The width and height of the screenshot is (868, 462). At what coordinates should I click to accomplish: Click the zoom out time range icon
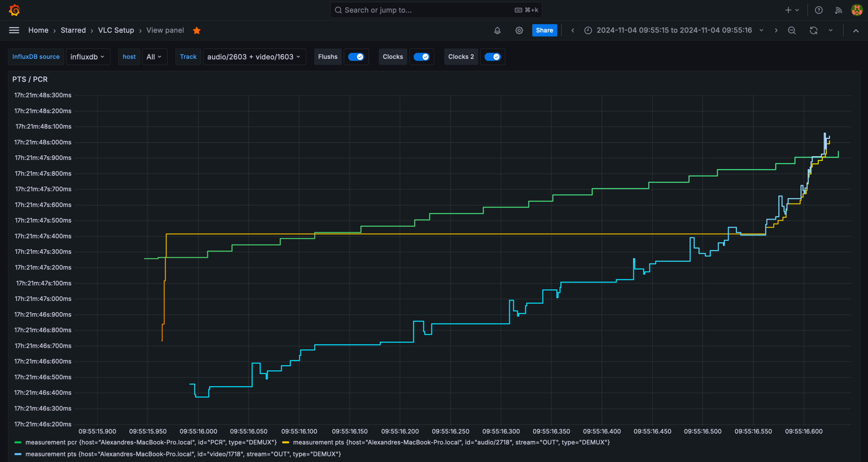pos(792,31)
